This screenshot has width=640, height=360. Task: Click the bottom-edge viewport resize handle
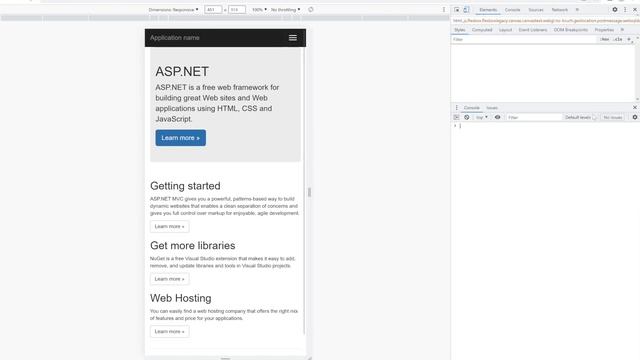(225, 358)
